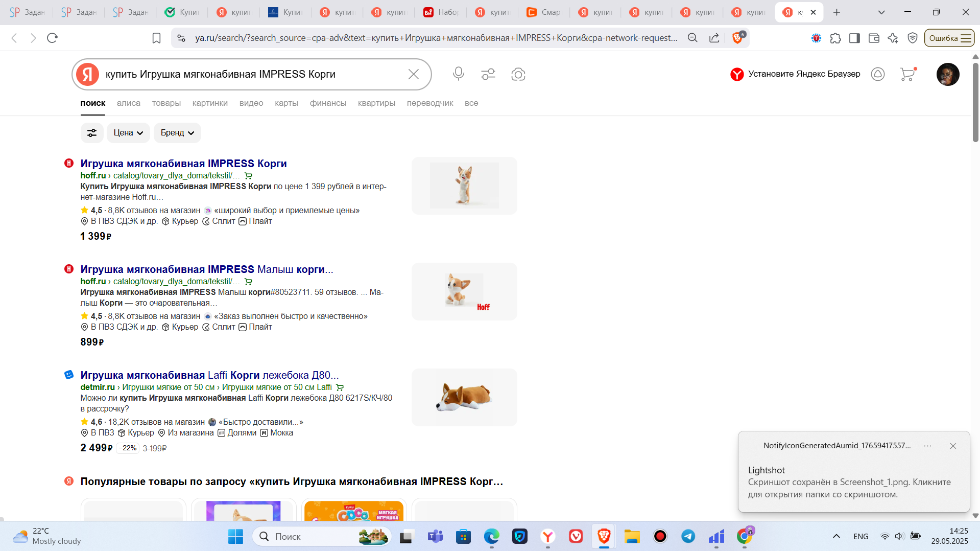Open File Explorer from taskbar
Image resolution: width=980 pixels, height=551 pixels.
coord(632,536)
